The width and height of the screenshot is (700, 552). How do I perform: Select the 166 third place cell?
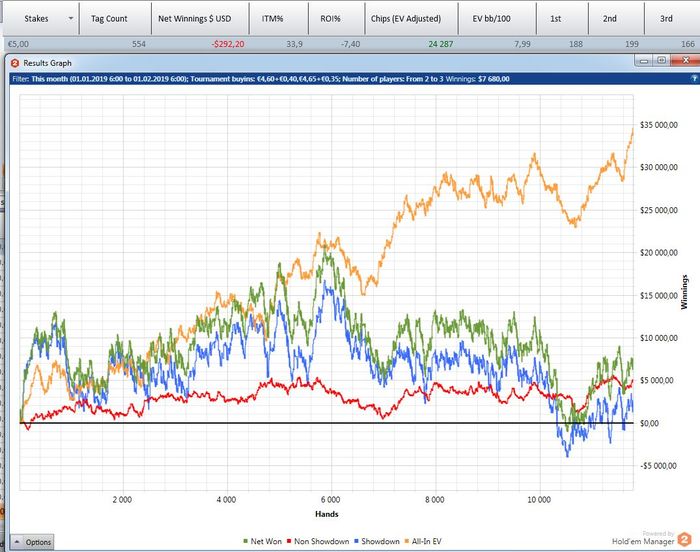tap(688, 44)
